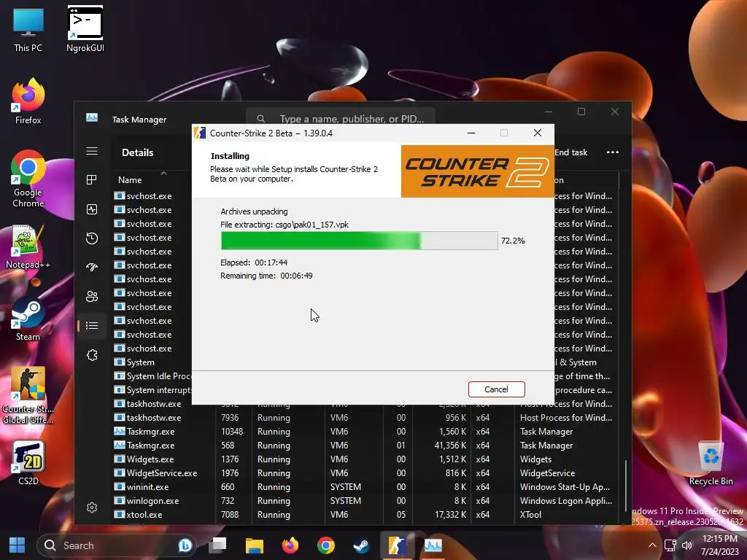Open Recycle Bin on desktop
Screen dimensions: 747x560
711,463
